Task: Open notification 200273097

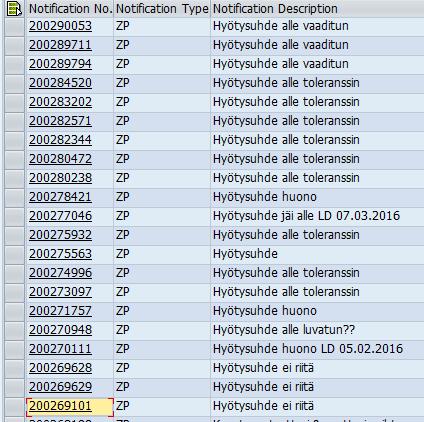Action: click(60, 292)
